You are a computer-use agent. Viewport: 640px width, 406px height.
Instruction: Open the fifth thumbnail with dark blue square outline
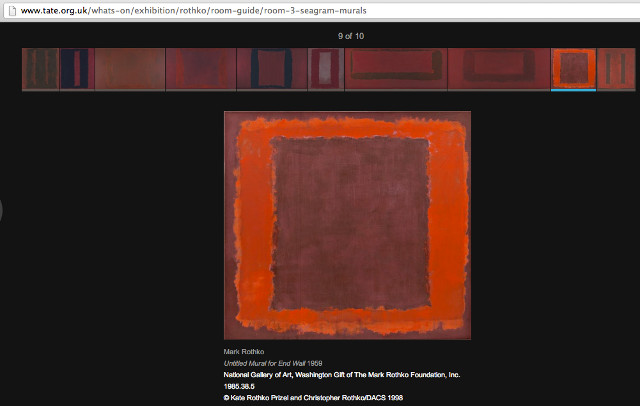pyautogui.click(x=272, y=69)
